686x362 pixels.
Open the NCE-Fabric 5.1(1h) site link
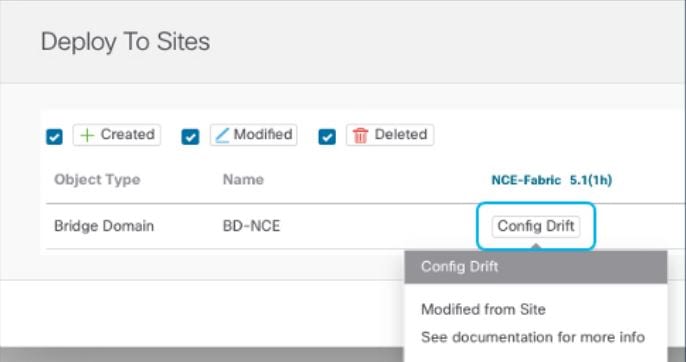tap(552, 180)
